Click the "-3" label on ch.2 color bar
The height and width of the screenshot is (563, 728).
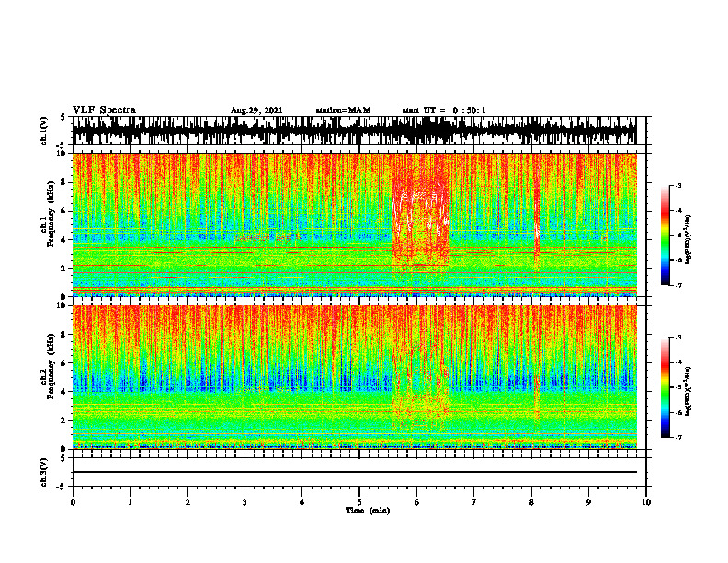point(678,338)
